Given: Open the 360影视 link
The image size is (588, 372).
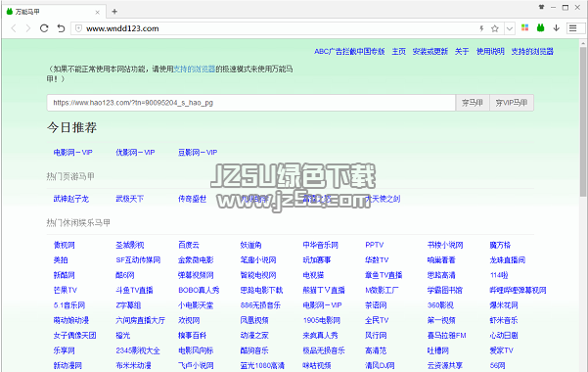Looking at the screenshot, I should 440,305.
